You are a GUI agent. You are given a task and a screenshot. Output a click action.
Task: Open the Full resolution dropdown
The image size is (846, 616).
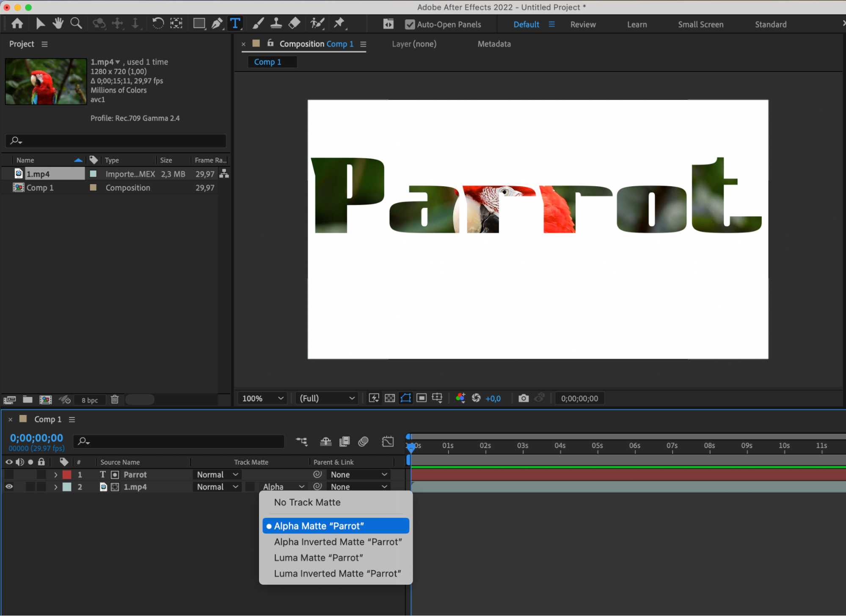(x=327, y=398)
